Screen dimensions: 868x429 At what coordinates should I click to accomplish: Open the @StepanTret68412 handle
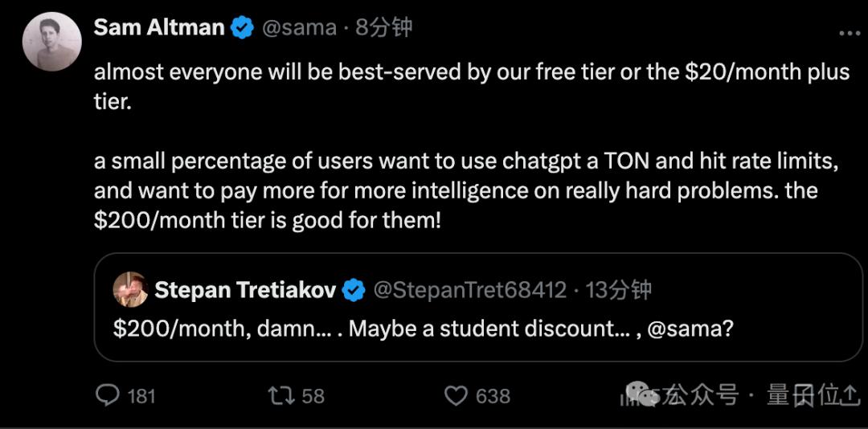click(470, 290)
